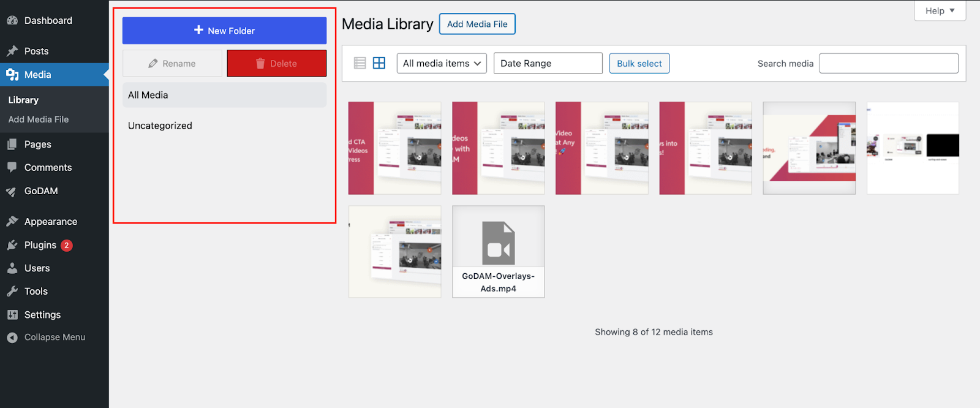Open the All media items dropdown
This screenshot has width=980, height=408.
coord(441,63)
